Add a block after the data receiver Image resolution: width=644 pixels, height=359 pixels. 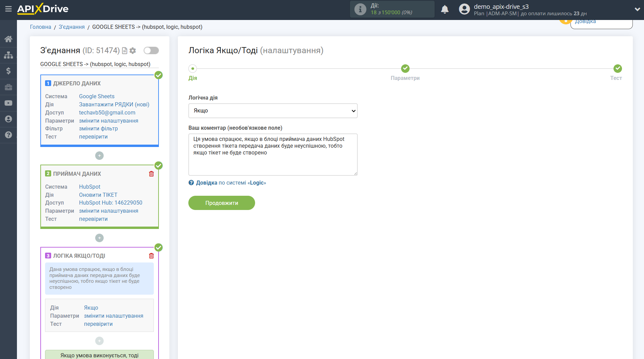coord(99,238)
